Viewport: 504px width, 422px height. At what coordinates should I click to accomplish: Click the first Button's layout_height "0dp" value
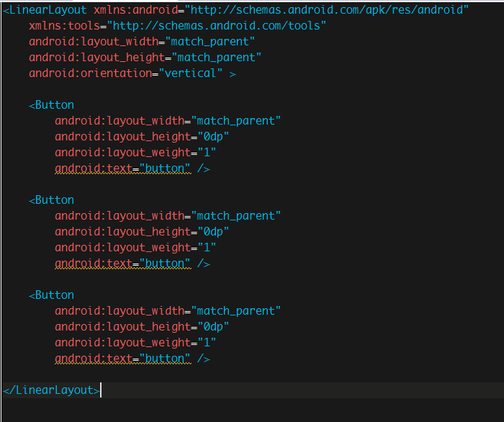(213, 137)
